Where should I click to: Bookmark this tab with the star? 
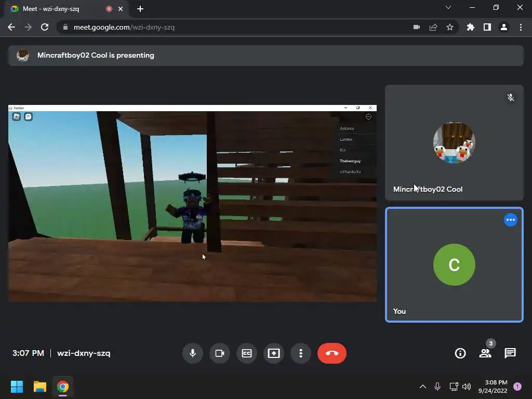(450, 27)
